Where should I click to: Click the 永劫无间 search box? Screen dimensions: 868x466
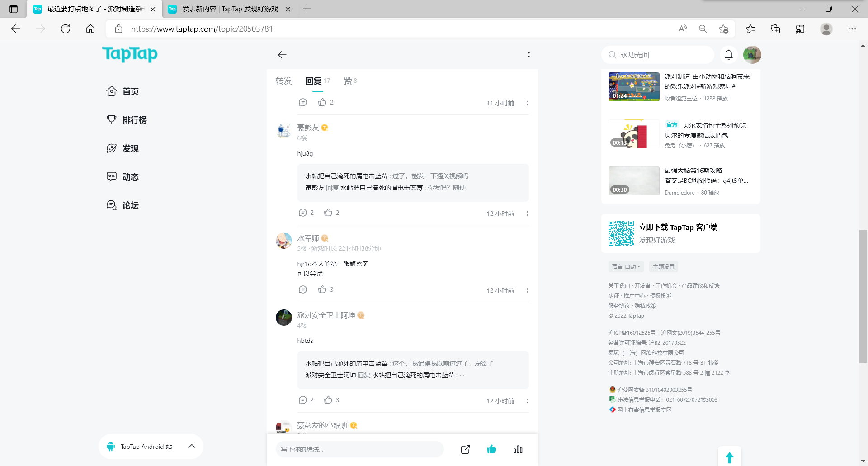pos(658,55)
